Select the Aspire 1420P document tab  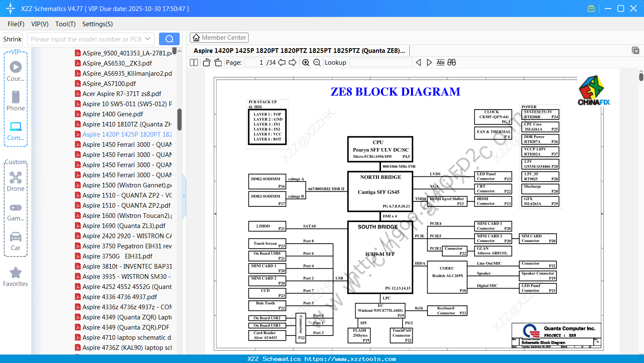click(299, 50)
